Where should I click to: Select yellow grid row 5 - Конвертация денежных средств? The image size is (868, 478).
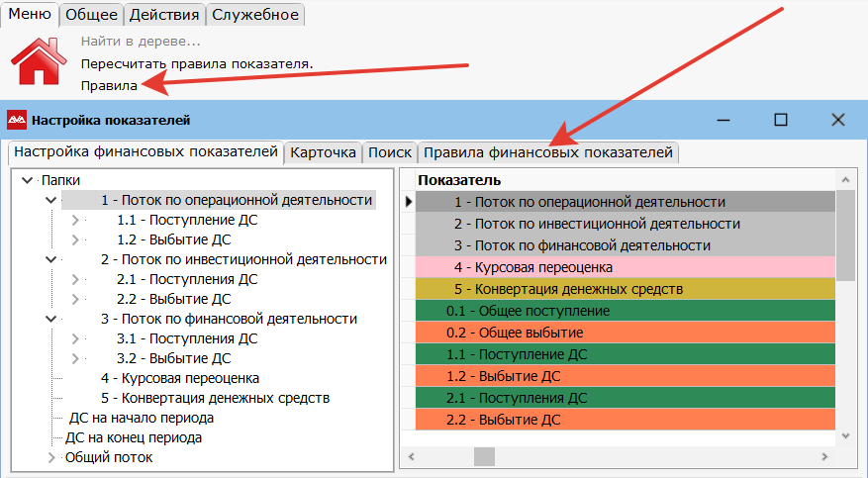[625, 289]
